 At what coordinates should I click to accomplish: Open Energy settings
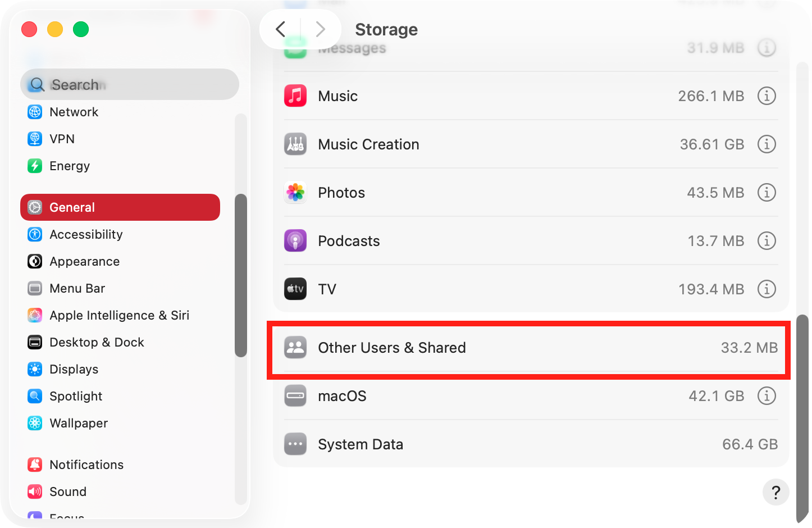click(x=69, y=166)
